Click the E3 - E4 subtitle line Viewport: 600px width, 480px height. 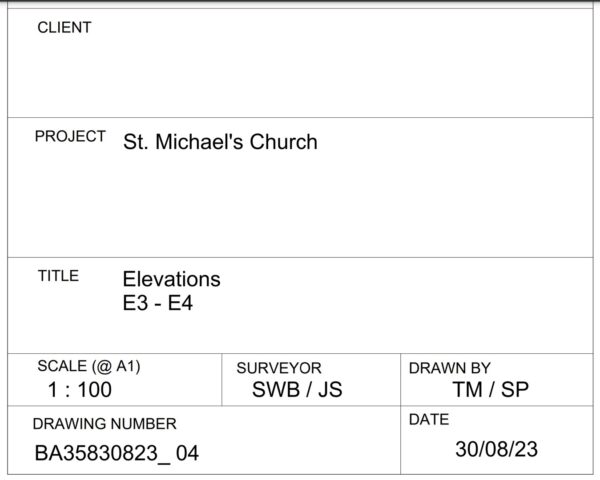coord(157,303)
